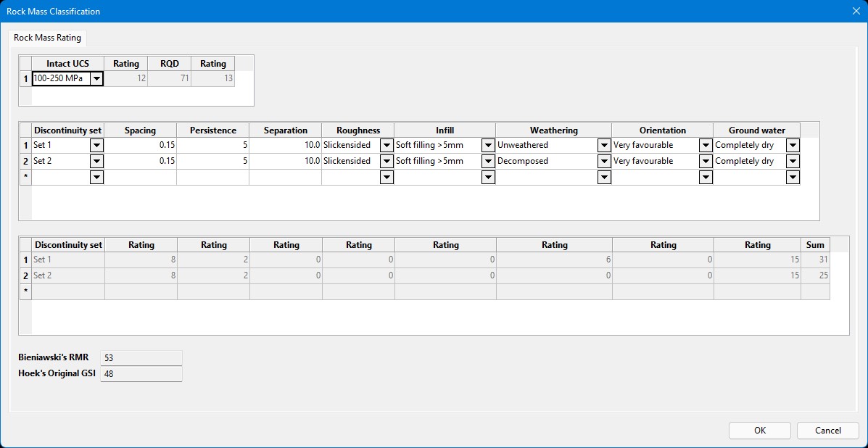The width and height of the screenshot is (868, 448).
Task: Open Infill dropdown for Set 2
Action: coord(488,161)
